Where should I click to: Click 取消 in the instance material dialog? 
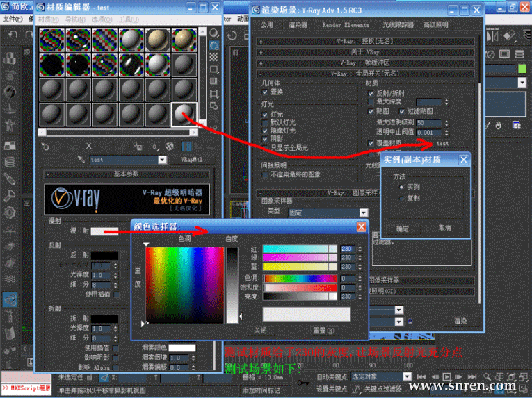click(x=444, y=229)
